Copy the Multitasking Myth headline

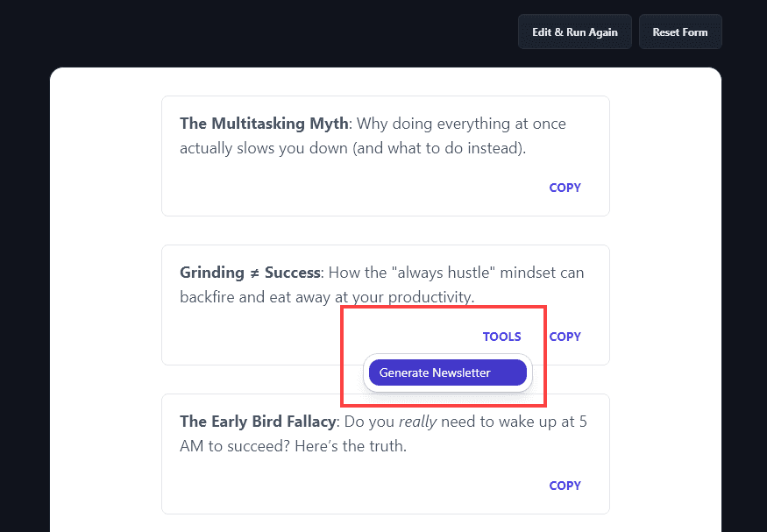click(565, 188)
